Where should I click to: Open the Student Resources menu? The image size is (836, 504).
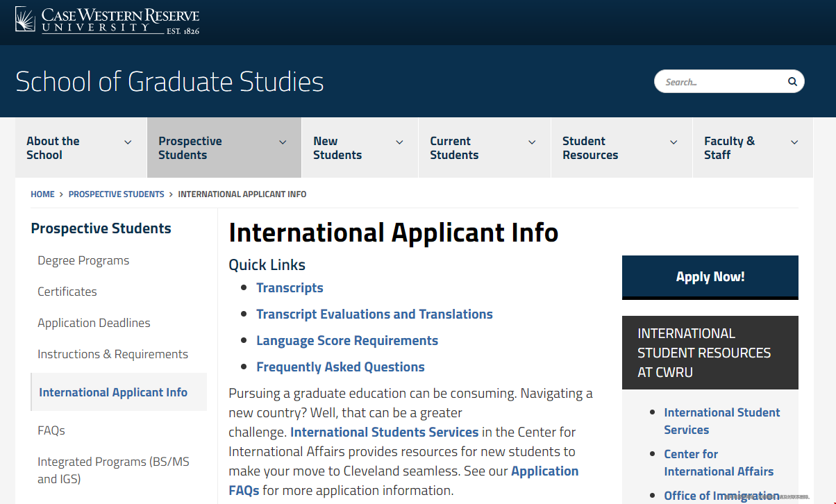point(621,148)
